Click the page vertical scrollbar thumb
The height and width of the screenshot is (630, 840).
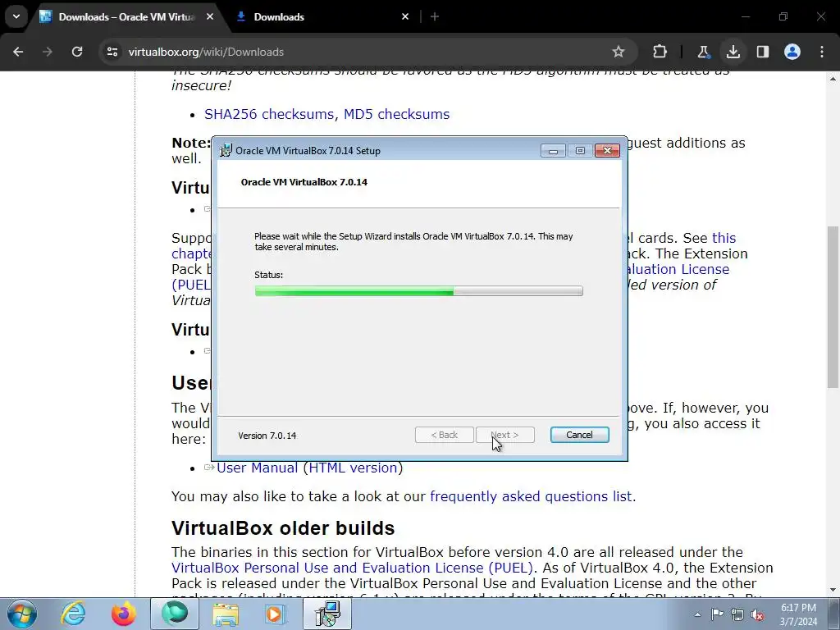click(833, 307)
